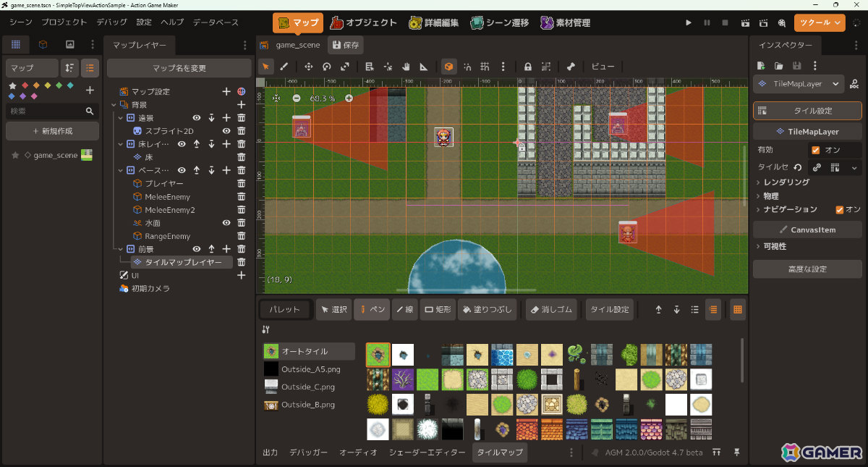The height and width of the screenshot is (467, 868).
Task: Click the lock icon in map toolbar
Action: (x=528, y=67)
